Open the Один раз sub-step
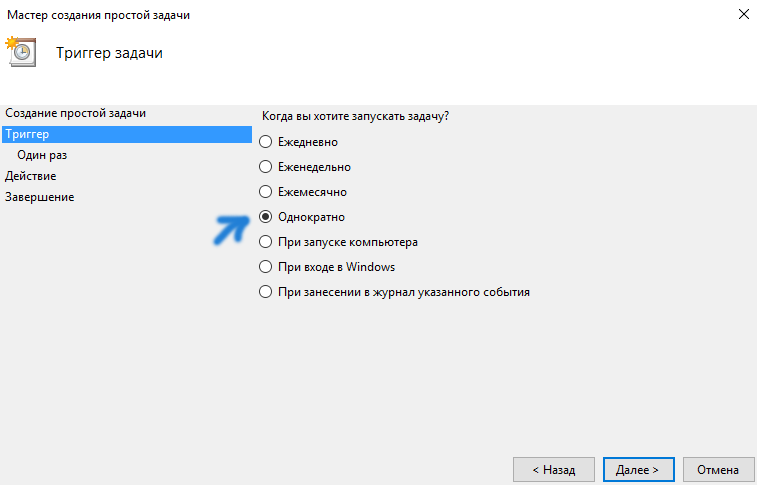This screenshot has width=757, height=485. (x=42, y=155)
